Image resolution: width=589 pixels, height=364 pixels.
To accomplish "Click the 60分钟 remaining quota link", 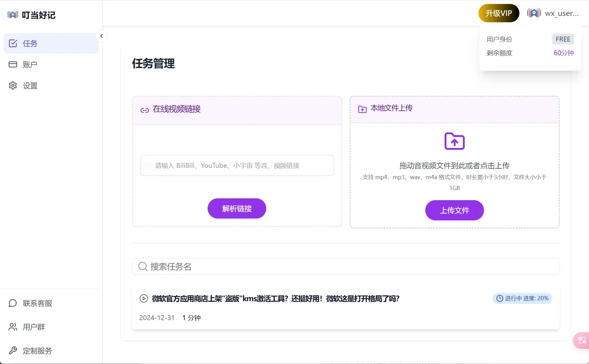I will (x=564, y=53).
